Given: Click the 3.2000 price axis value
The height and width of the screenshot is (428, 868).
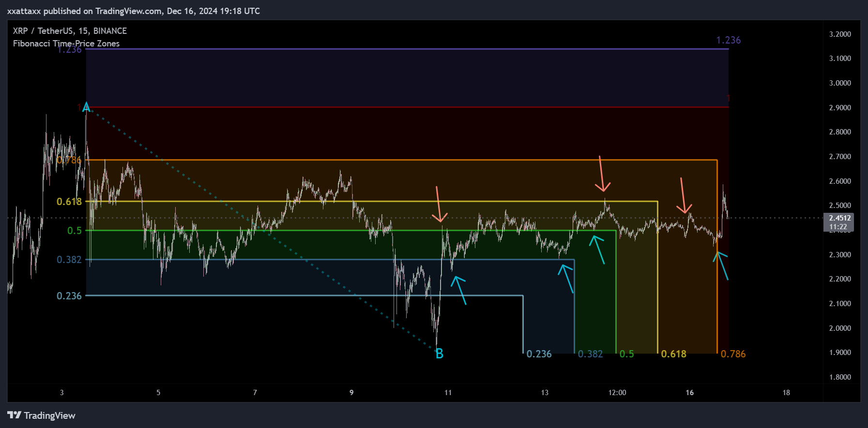Looking at the screenshot, I should (x=840, y=34).
